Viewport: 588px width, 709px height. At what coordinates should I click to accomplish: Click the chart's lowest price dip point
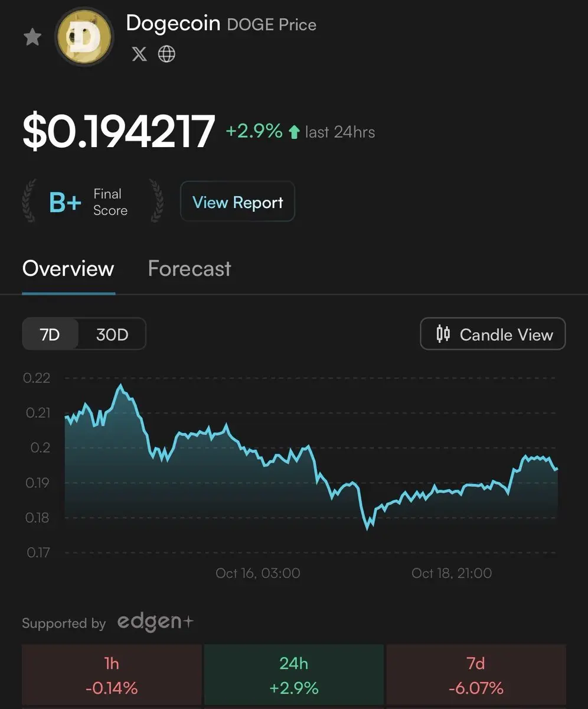pos(368,528)
